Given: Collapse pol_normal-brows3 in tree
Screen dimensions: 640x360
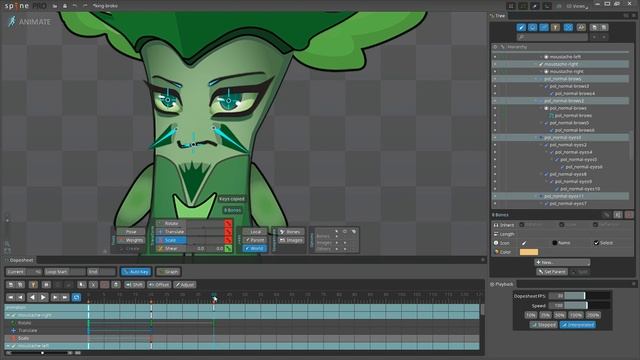Looking at the screenshot, I should 541,86.
